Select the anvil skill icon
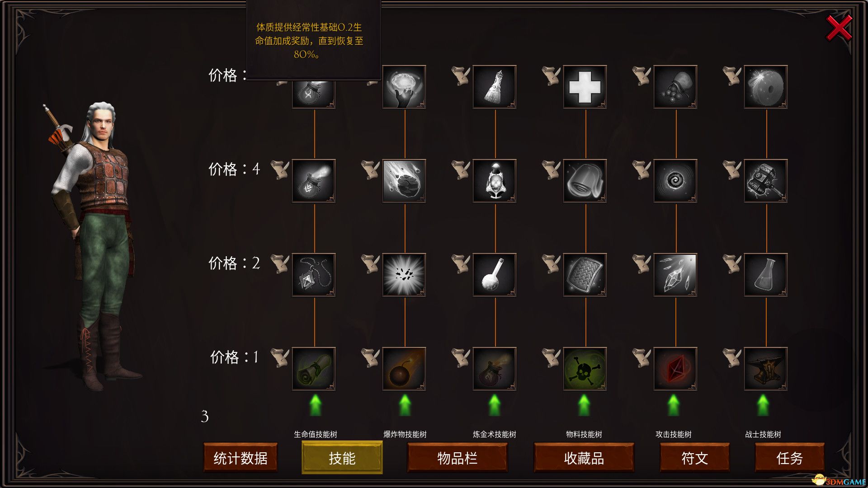This screenshot has width=868, height=488. click(766, 369)
